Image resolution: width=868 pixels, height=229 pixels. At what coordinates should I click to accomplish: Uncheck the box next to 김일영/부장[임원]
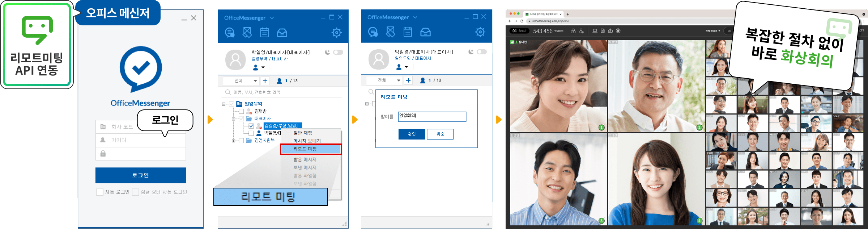point(251,126)
